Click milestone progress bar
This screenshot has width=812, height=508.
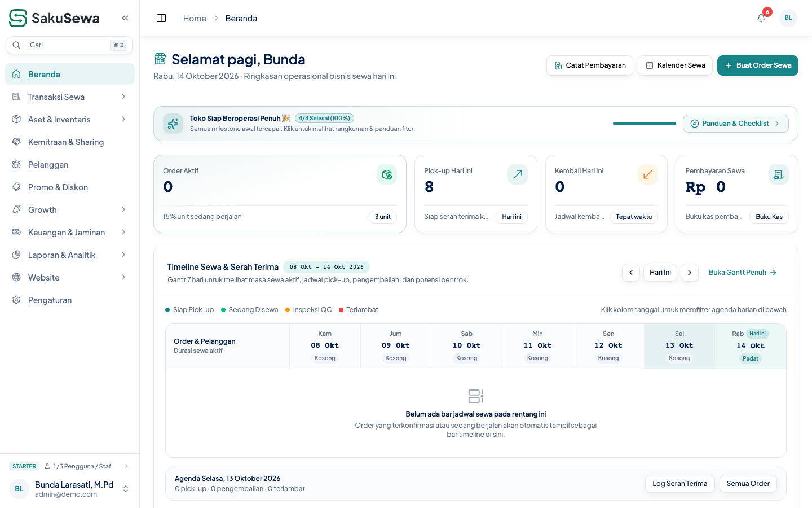[645, 124]
